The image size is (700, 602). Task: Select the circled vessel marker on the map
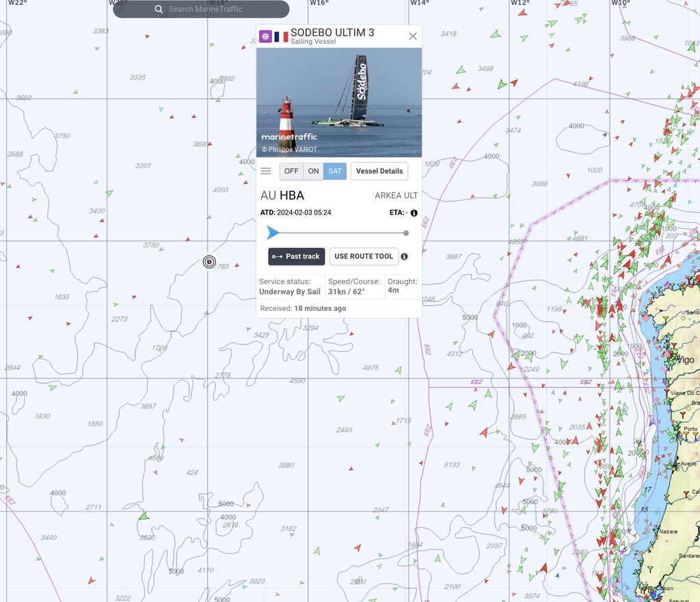coord(209,262)
